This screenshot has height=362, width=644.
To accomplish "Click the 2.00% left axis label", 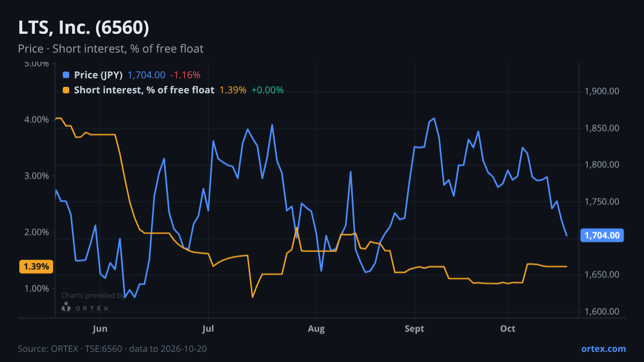I will click(x=37, y=232).
